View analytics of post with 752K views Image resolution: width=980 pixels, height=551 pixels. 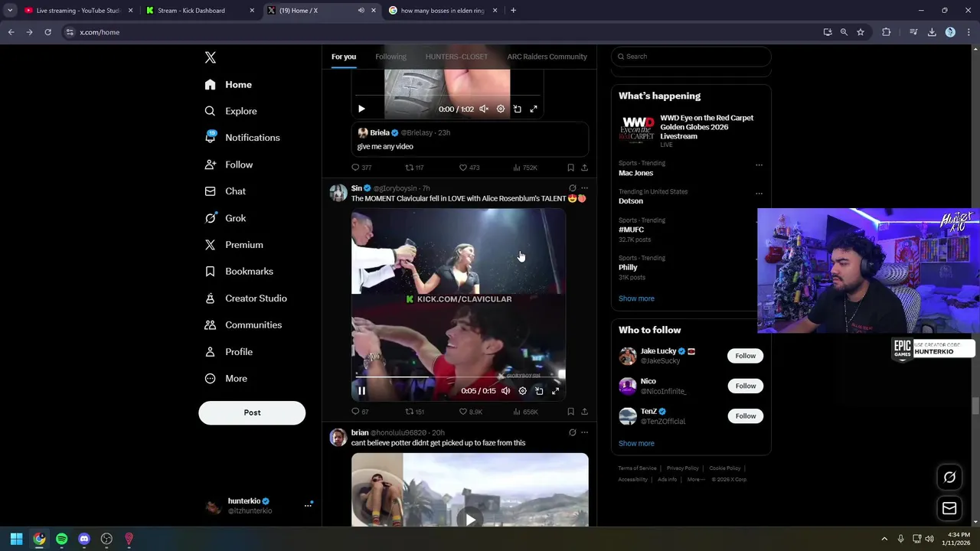(x=524, y=168)
